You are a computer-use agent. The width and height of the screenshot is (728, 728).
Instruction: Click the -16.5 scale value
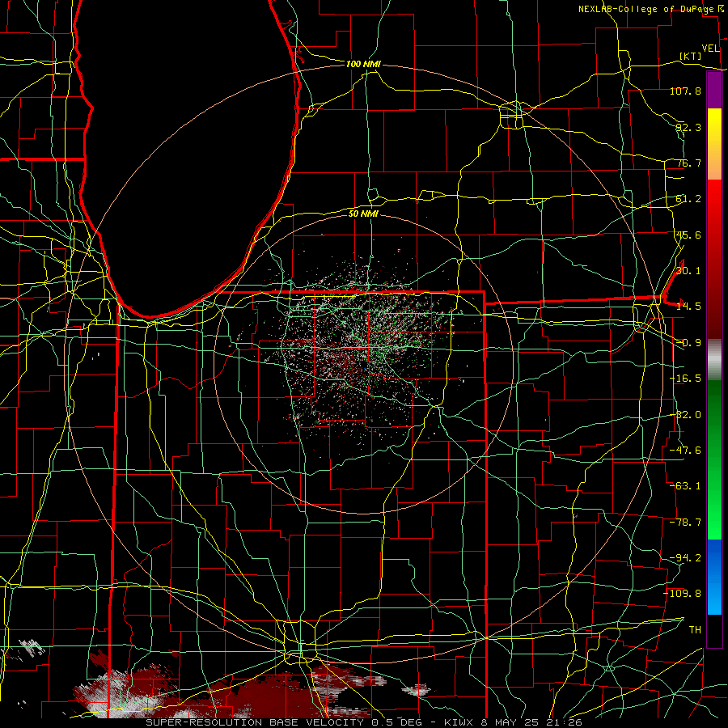click(x=685, y=379)
